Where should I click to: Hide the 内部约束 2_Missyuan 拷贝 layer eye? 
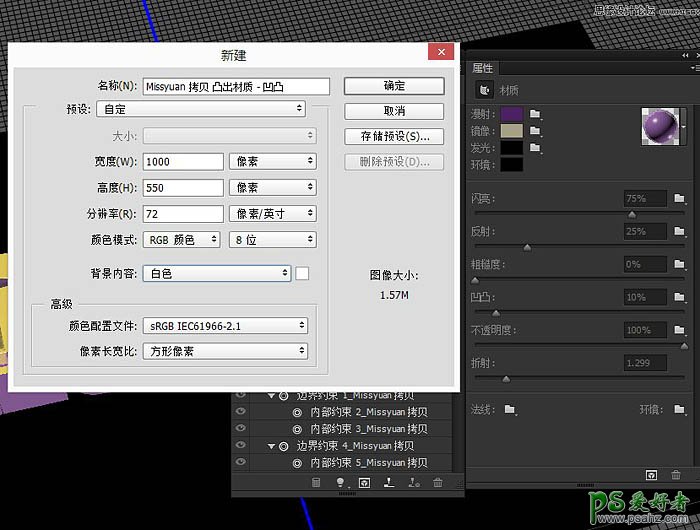click(240, 412)
